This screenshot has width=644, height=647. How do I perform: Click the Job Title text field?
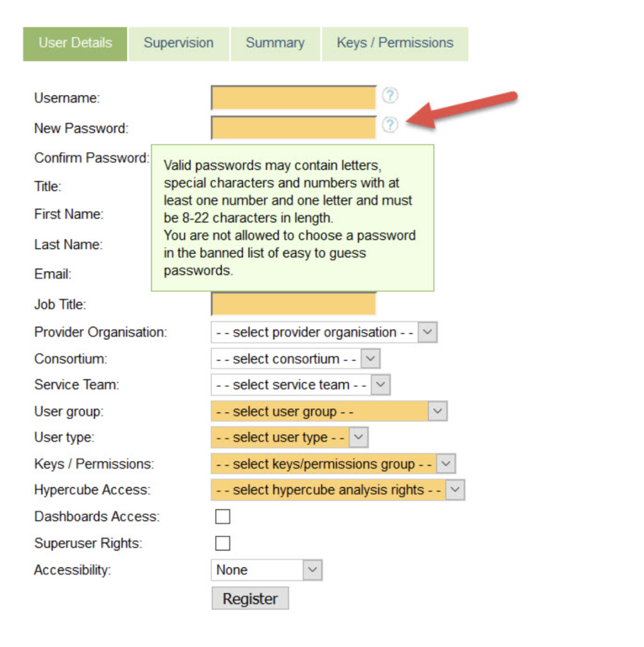[294, 304]
